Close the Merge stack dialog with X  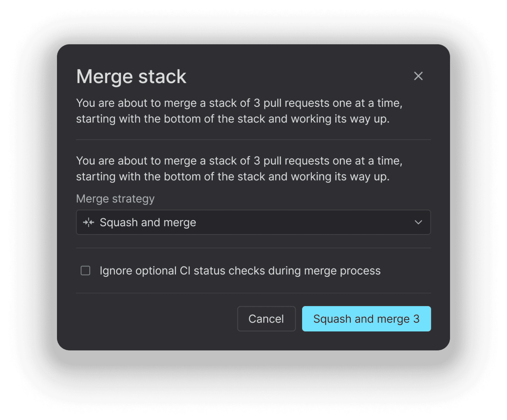[x=418, y=76]
